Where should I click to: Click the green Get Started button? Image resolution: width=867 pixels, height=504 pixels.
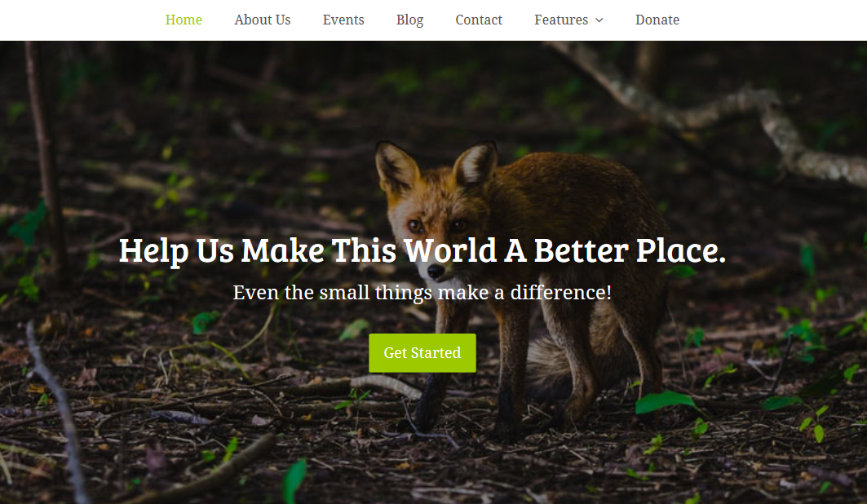(x=422, y=352)
